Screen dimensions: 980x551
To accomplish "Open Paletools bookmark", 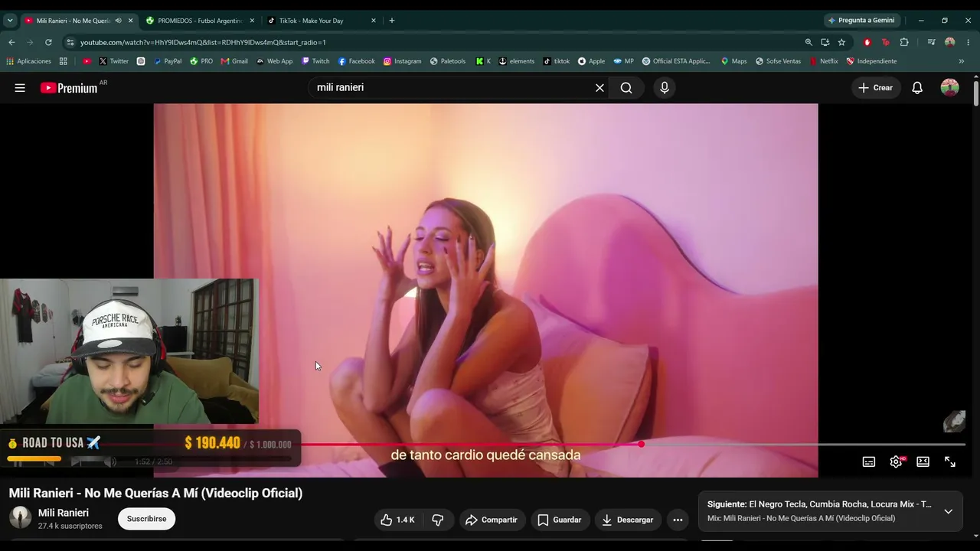I will pyautogui.click(x=448, y=61).
